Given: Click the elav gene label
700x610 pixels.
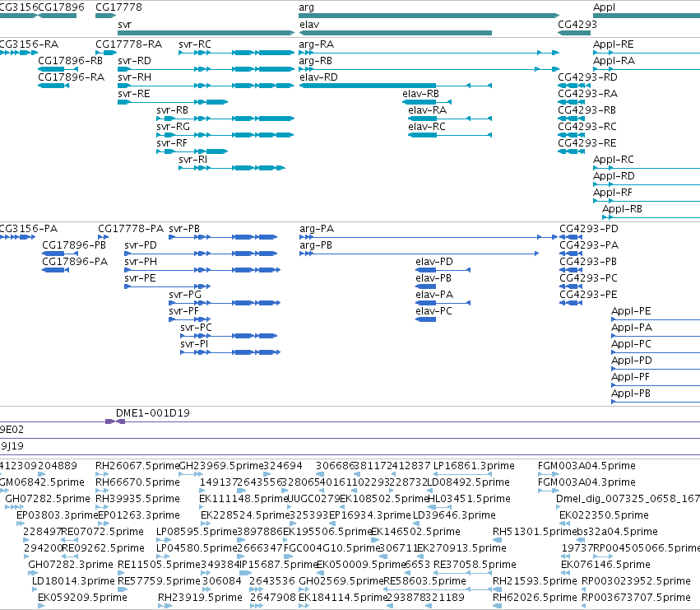Looking at the screenshot, I should click(x=309, y=25).
